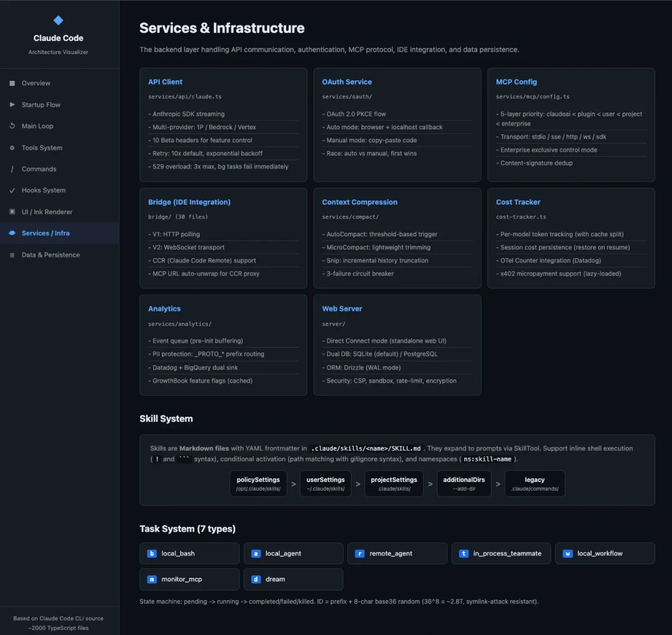Select the policySettings skill source box
The height and width of the screenshot is (635, 672).
pyautogui.click(x=258, y=484)
